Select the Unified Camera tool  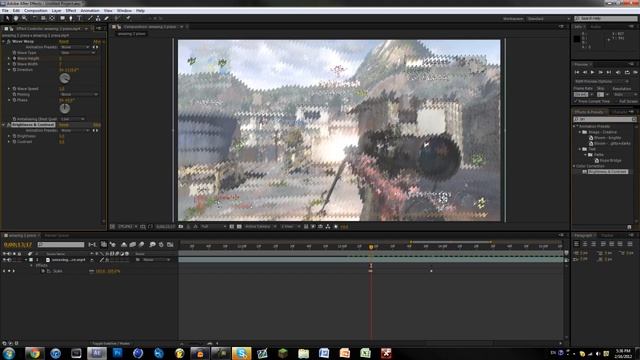pos(43,18)
